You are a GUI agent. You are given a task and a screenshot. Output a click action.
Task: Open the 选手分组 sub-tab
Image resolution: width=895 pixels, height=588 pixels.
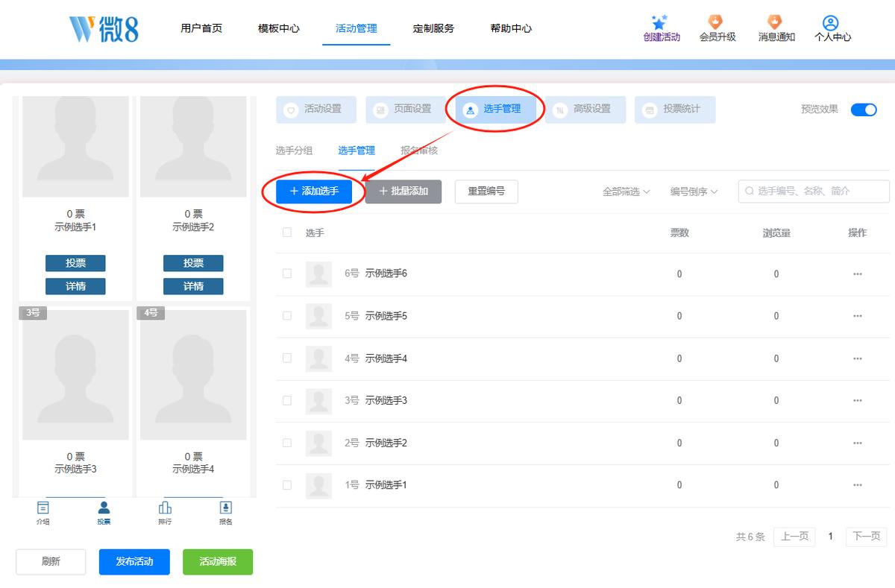[x=294, y=151]
